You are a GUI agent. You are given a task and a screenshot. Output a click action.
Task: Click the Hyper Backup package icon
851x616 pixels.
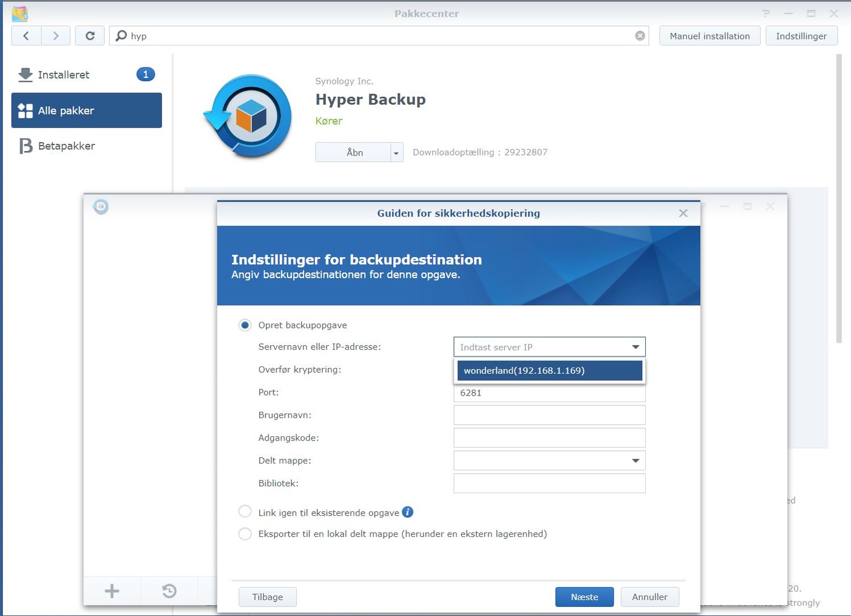248,116
